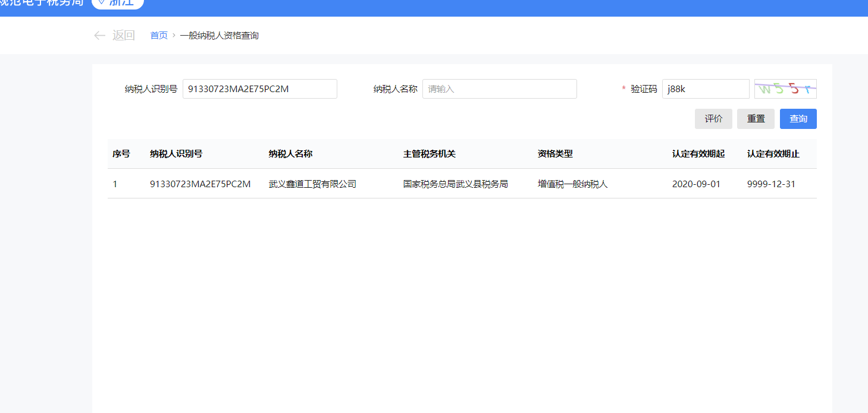
Task: Click the 认定有效期起 column header
Action: coord(698,154)
